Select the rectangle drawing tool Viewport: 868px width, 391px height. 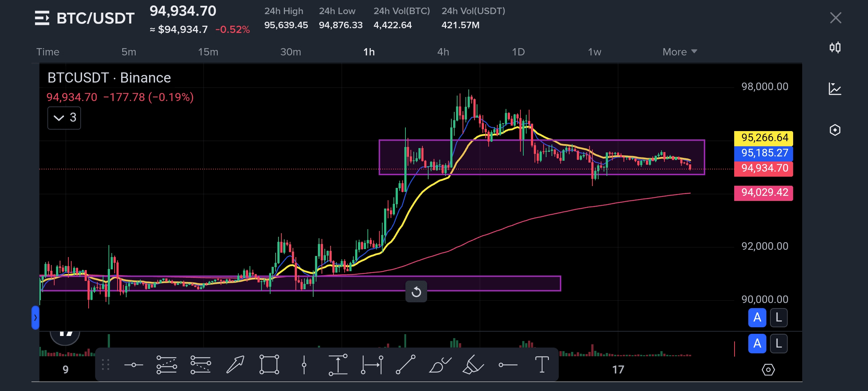269,365
